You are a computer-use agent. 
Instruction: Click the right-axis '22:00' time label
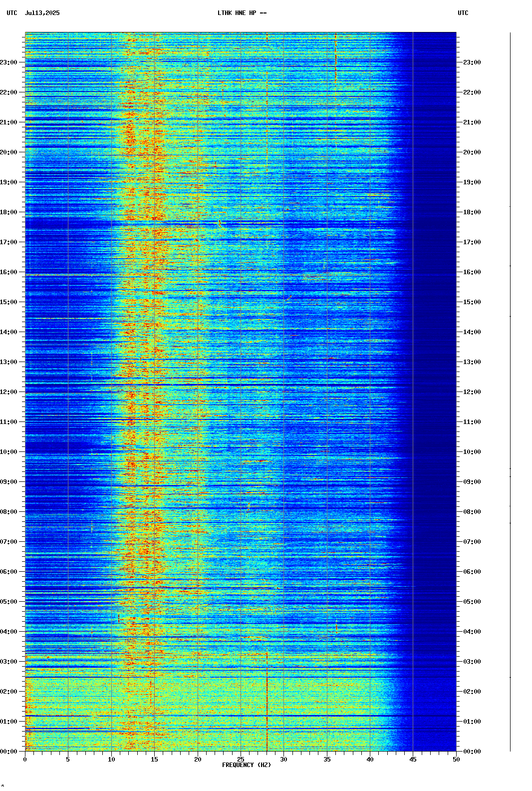pyautogui.click(x=472, y=92)
